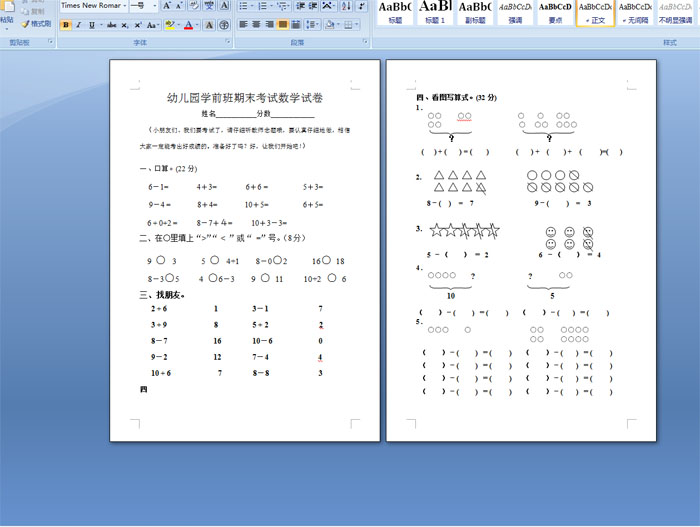Apply the 要点 style
This screenshot has height=527, width=700.
pyautogui.click(x=555, y=13)
